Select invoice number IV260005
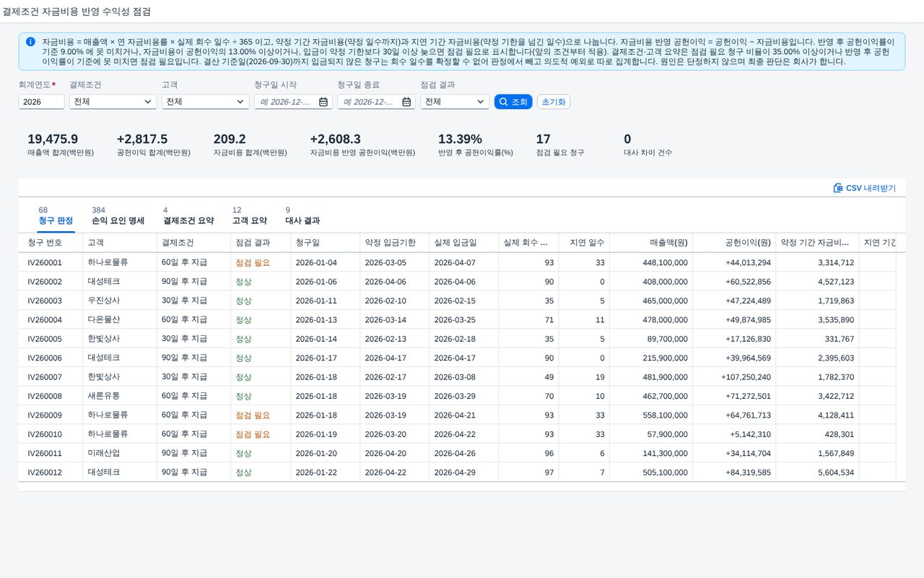The width and height of the screenshot is (924, 578). 45,339
